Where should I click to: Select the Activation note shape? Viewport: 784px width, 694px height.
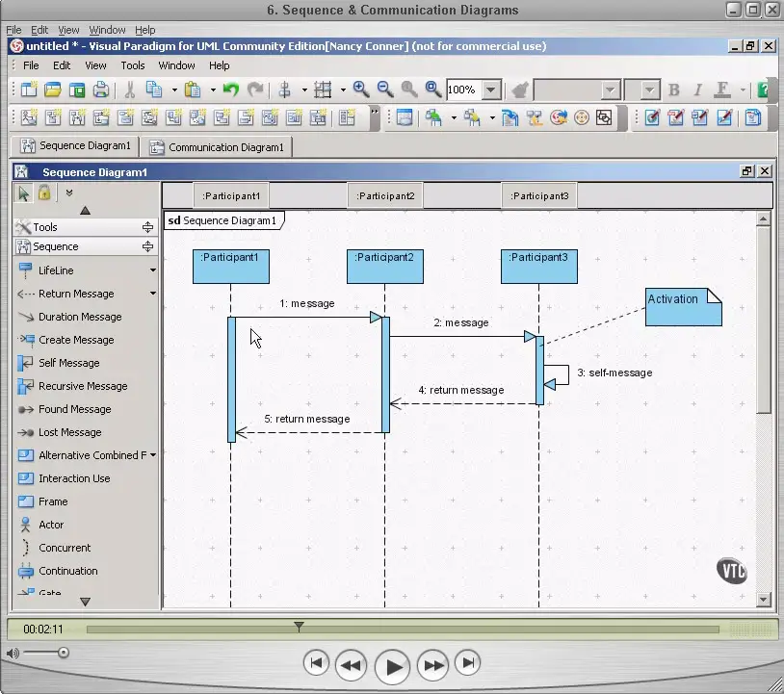point(684,307)
